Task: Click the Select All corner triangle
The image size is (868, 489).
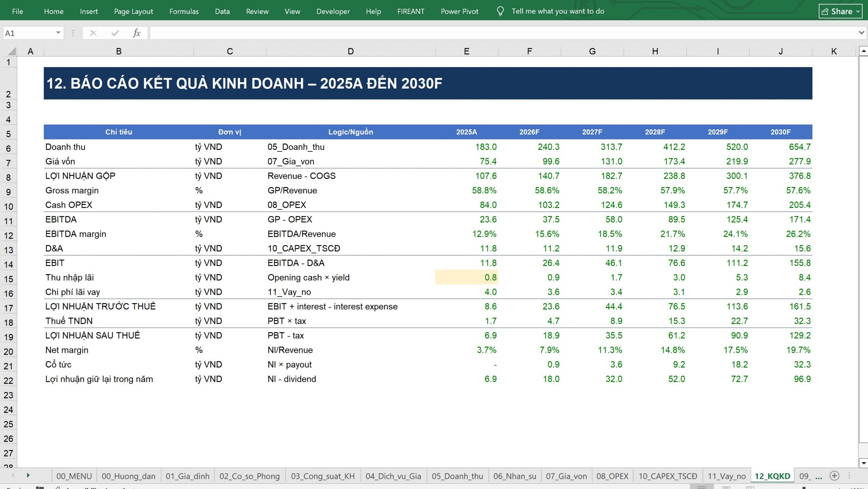Action: pyautogui.click(x=12, y=51)
